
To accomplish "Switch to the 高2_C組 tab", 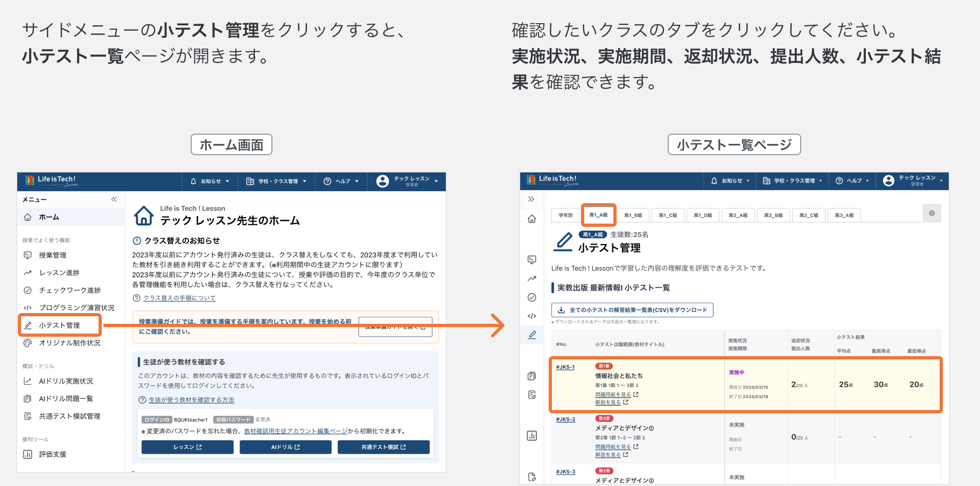I will [808, 215].
